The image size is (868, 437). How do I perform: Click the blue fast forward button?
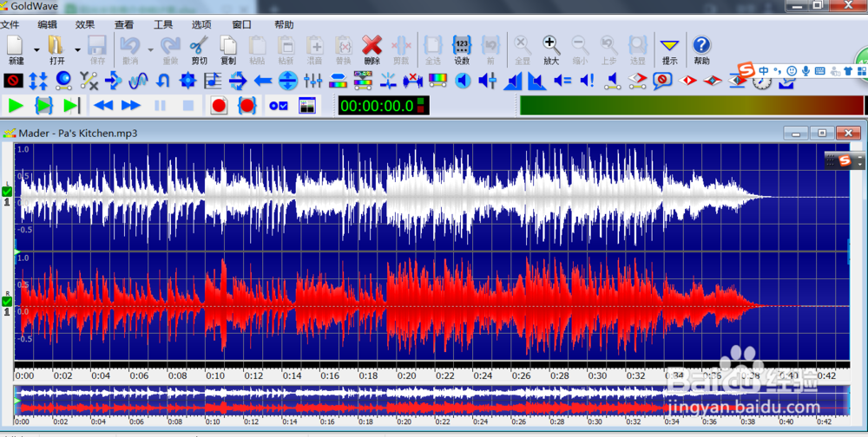click(131, 106)
